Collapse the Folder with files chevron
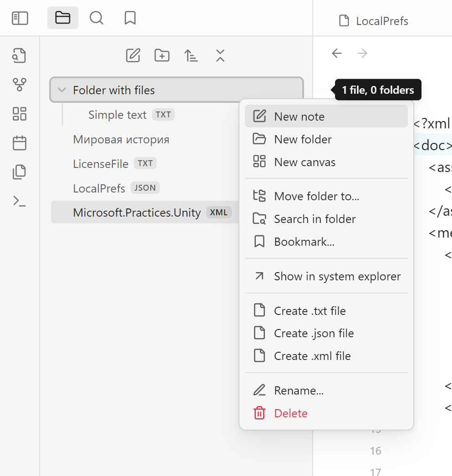This screenshot has width=452, height=476. click(62, 90)
